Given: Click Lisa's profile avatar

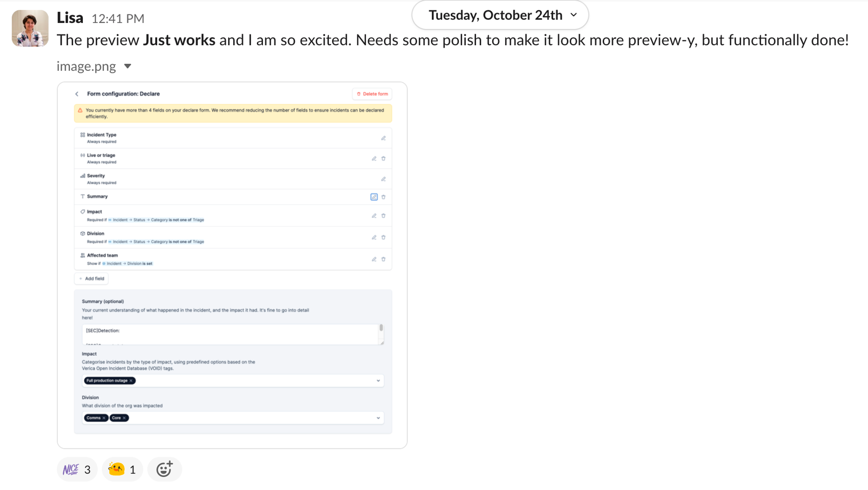Looking at the screenshot, I should pyautogui.click(x=30, y=28).
